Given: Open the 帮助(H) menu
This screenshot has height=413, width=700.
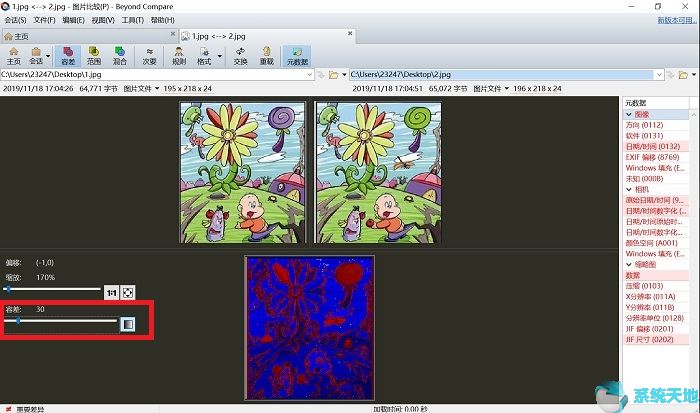Looking at the screenshot, I should click(162, 20).
